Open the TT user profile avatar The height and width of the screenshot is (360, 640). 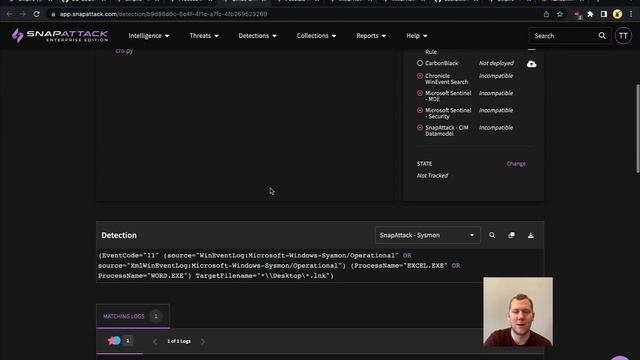pyautogui.click(x=623, y=36)
